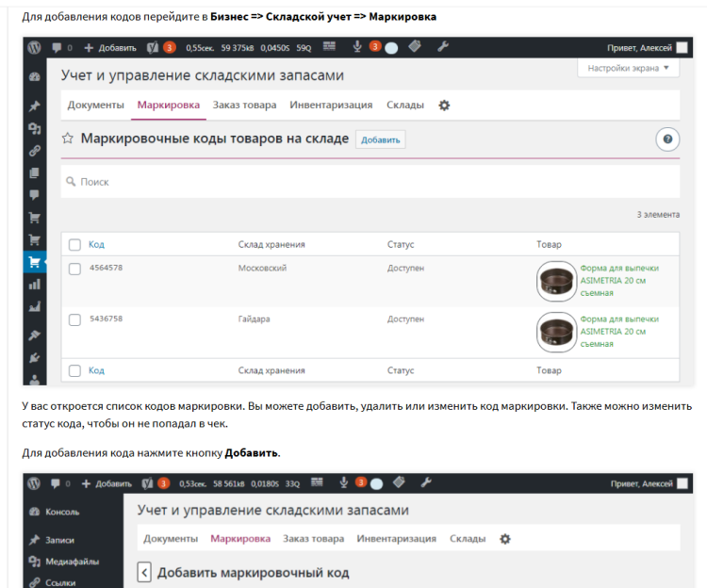Viewport: 707px width, 588px height.
Task: Click the WordPress logo in top admin bar
Action: 35,47
